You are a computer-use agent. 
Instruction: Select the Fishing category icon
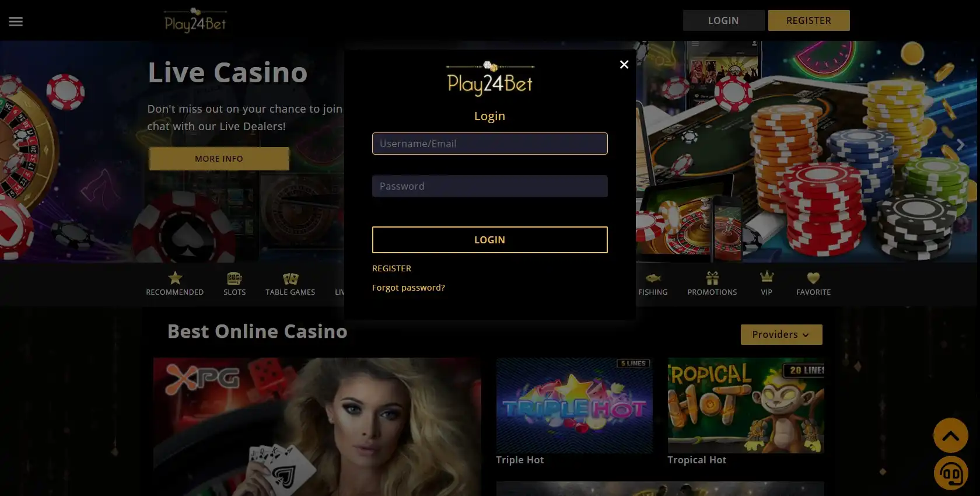(x=653, y=278)
